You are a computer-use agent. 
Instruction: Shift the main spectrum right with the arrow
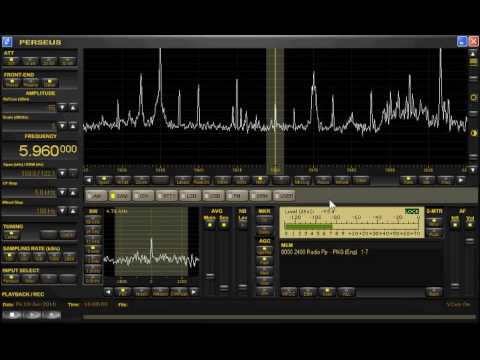(x=461, y=180)
